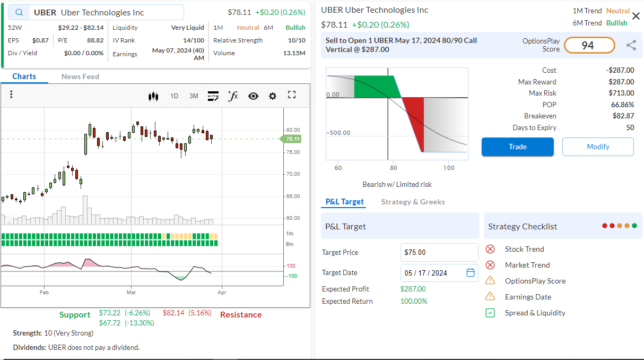Open the fx indicators icon
This screenshot has width=644, height=360.
[x=232, y=96]
